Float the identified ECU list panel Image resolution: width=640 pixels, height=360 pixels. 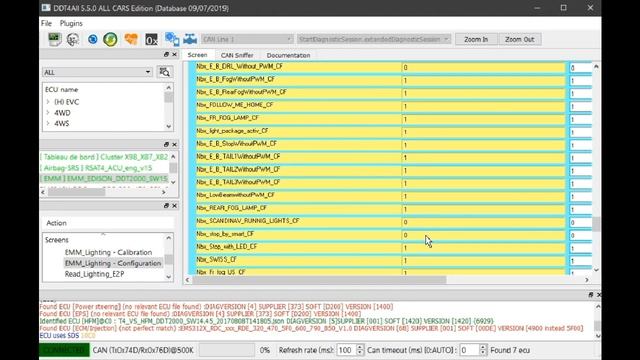tap(166, 144)
